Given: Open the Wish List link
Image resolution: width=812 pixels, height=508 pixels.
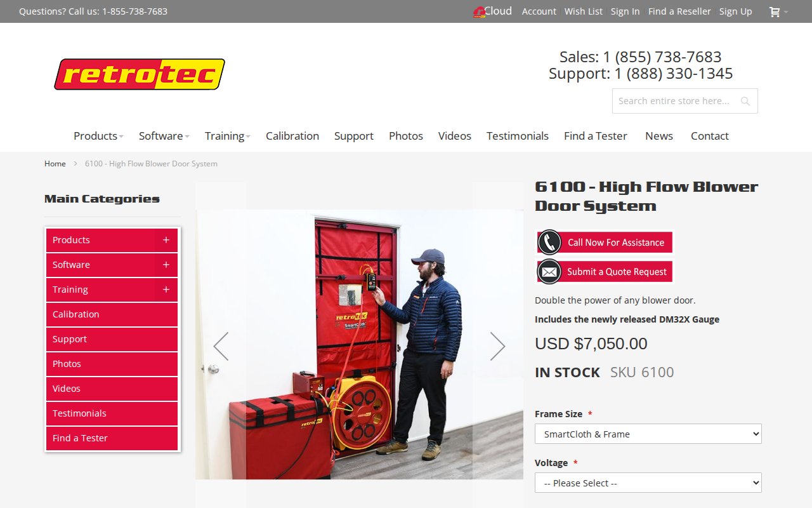Looking at the screenshot, I should (x=584, y=11).
